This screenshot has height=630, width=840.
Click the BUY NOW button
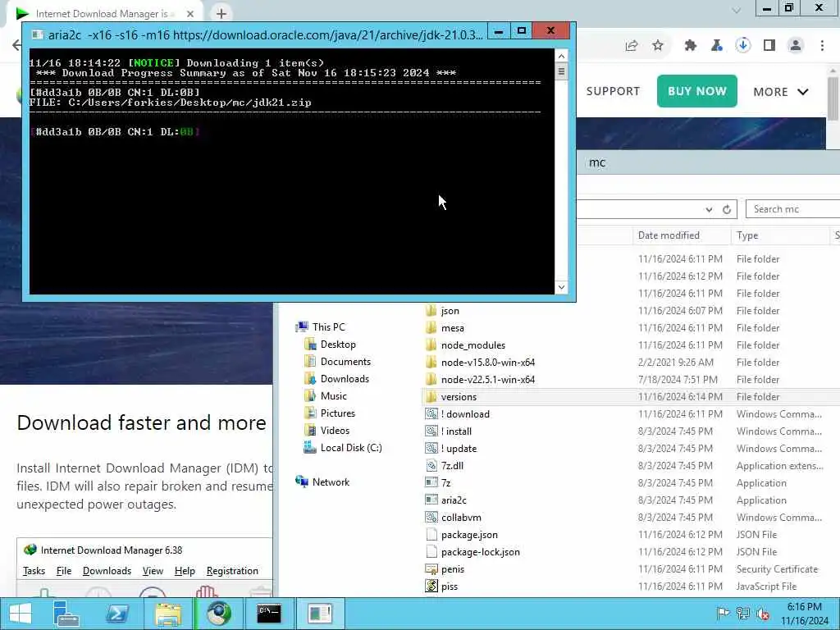pyautogui.click(x=697, y=91)
